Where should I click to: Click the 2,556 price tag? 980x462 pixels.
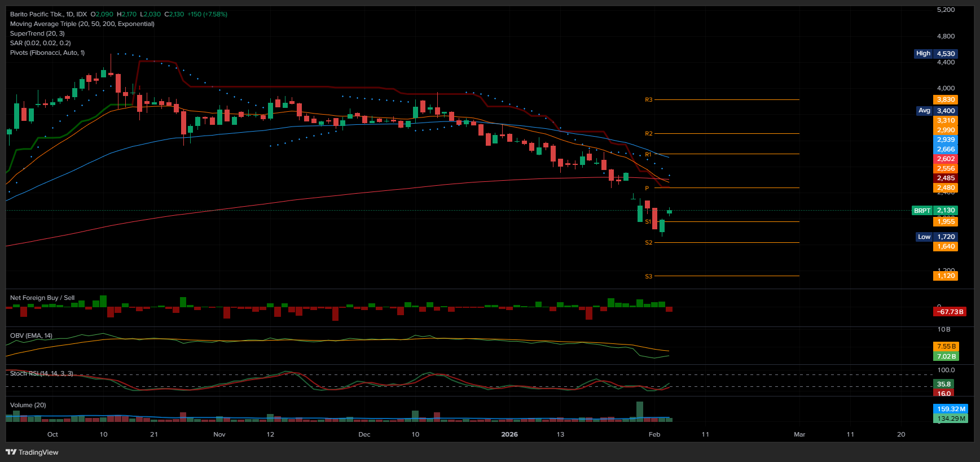946,168
